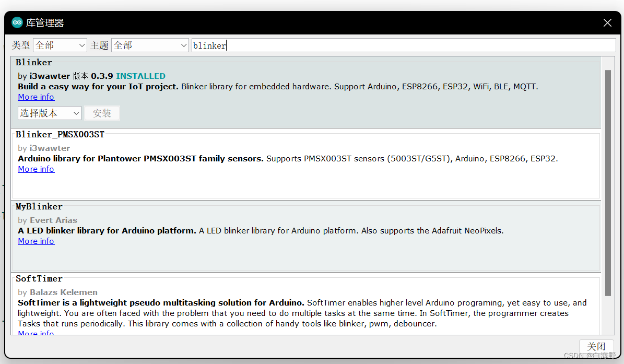Click the 安装 (Install) button
Screen dimensions: 624x364
102,113
